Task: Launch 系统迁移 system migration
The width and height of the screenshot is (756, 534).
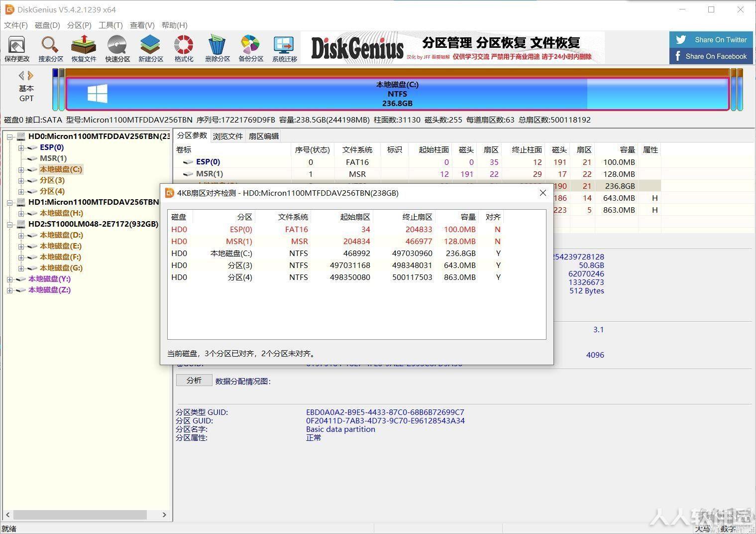Action: click(x=285, y=49)
